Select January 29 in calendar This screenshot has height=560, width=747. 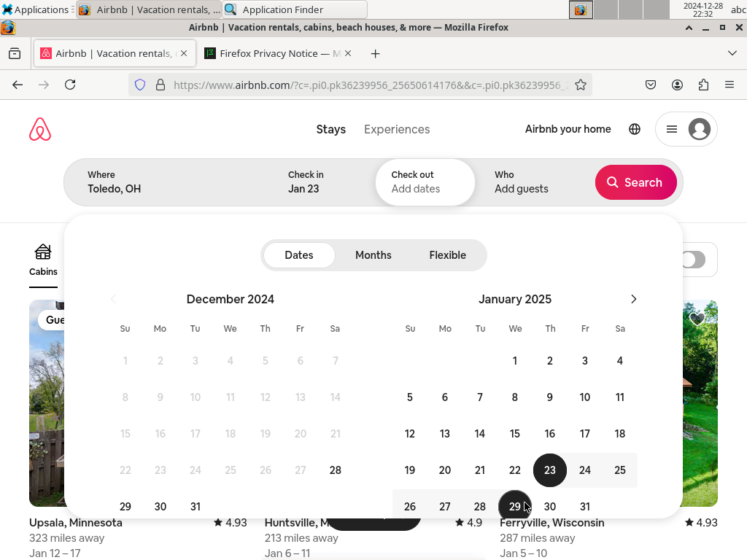[x=515, y=506]
